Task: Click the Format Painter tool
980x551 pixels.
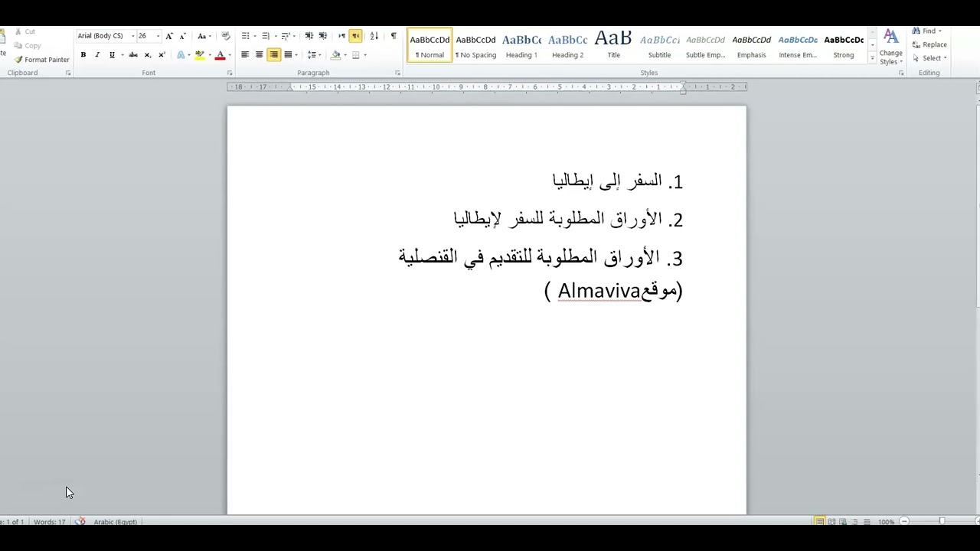Action: [x=42, y=60]
